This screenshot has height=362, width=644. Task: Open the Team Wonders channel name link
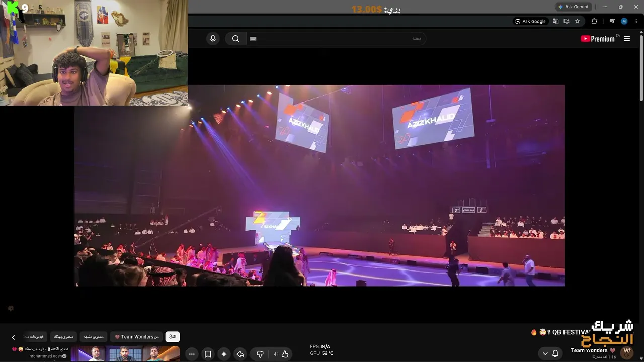pos(593,350)
